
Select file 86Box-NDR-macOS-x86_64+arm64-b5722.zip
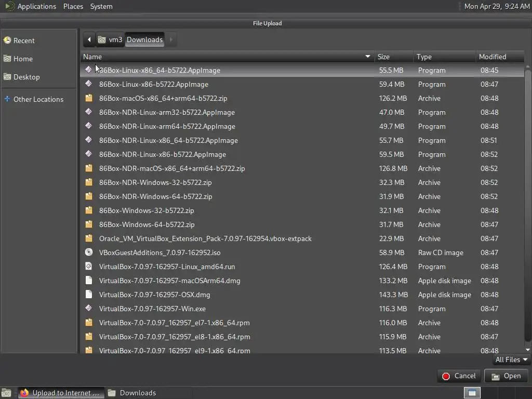pos(302,168)
